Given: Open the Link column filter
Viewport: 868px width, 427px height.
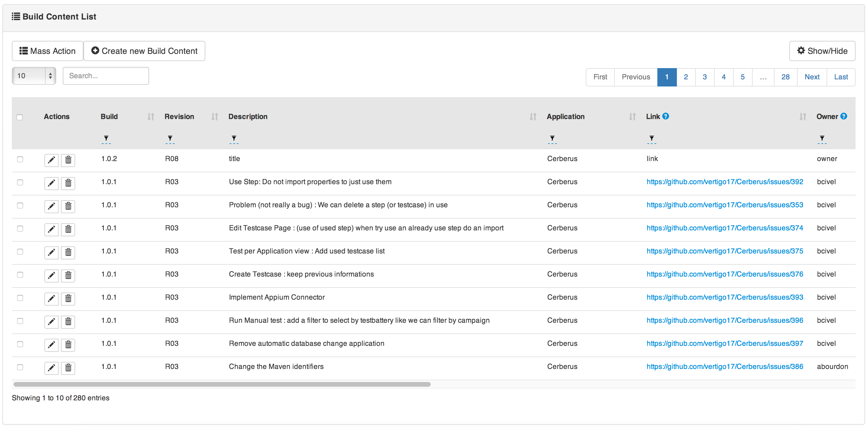Looking at the screenshot, I should (652, 139).
